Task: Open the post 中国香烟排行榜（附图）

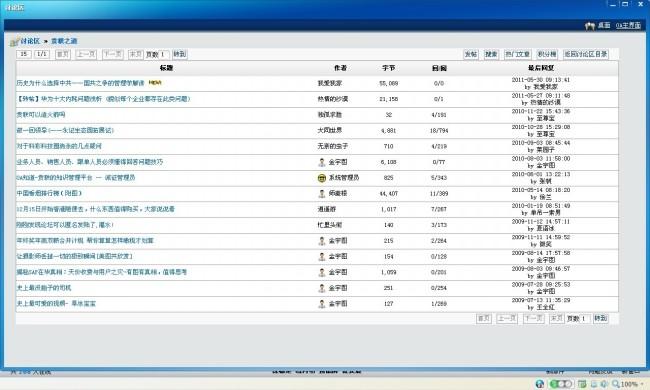Action: pyautogui.click(x=49, y=193)
